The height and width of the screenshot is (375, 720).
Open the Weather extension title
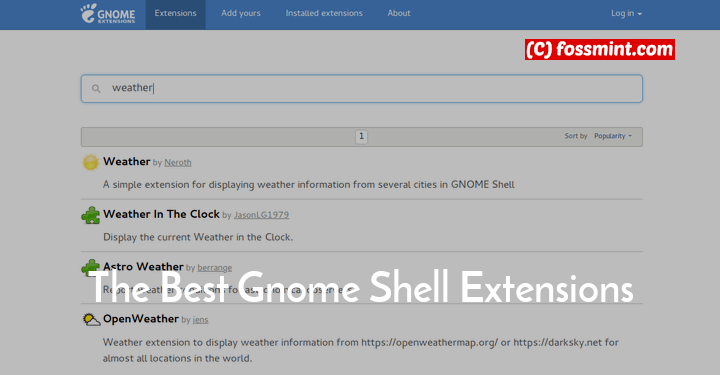(127, 162)
